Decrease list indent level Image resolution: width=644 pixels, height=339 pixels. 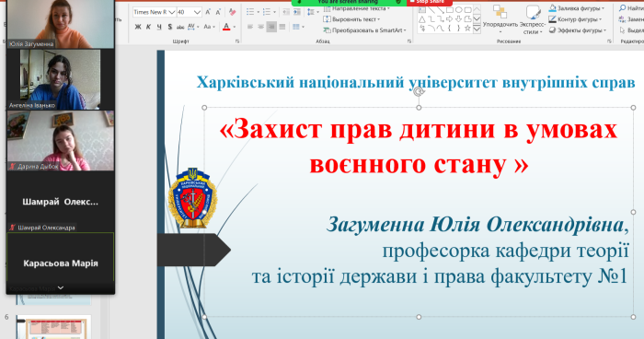[286, 12]
